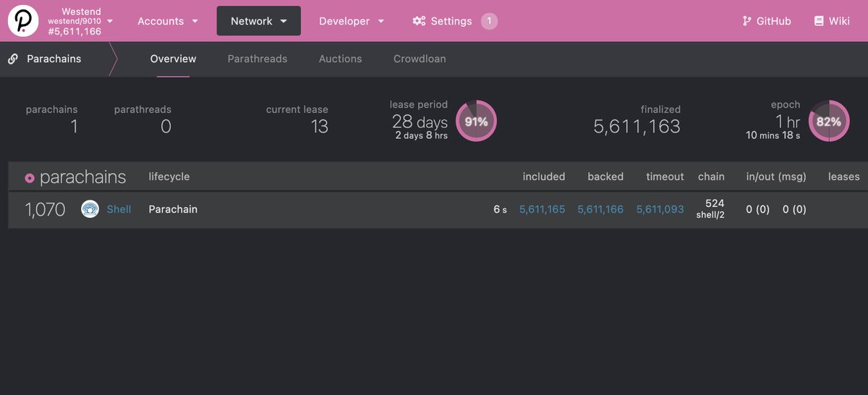The width and height of the screenshot is (868, 395).
Task: Switch to the Overview tab
Action: 173,59
